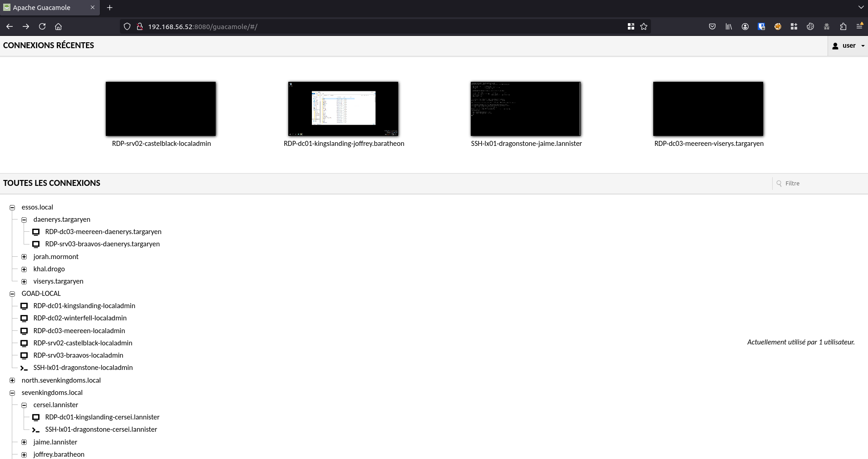Open the shield tracking protection icon
Image resolution: width=868 pixels, height=459 pixels.
[x=127, y=26]
